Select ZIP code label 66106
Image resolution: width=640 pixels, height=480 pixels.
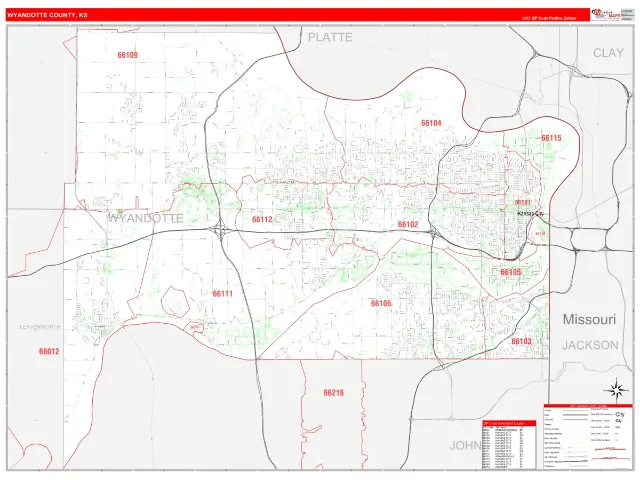tap(381, 303)
